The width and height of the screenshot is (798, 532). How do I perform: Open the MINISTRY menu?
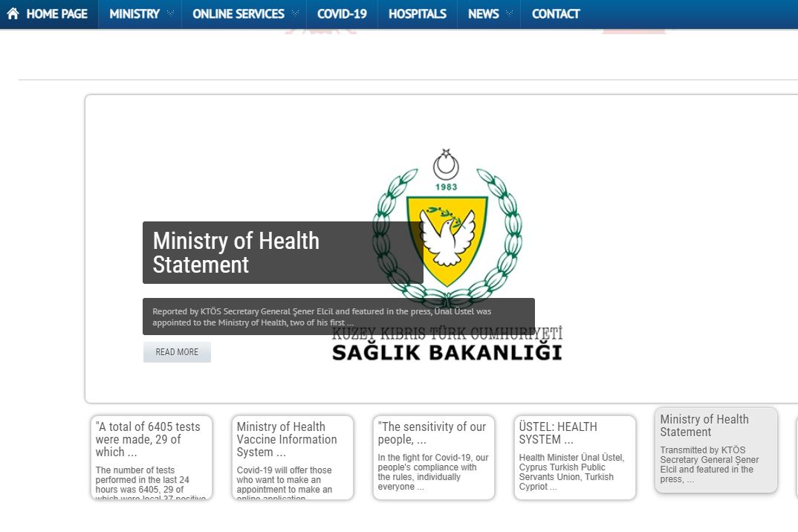click(134, 13)
